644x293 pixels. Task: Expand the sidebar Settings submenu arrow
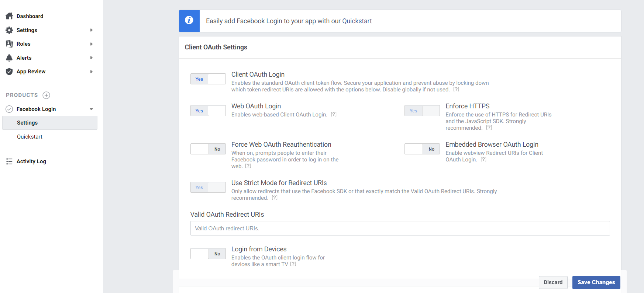91,30
